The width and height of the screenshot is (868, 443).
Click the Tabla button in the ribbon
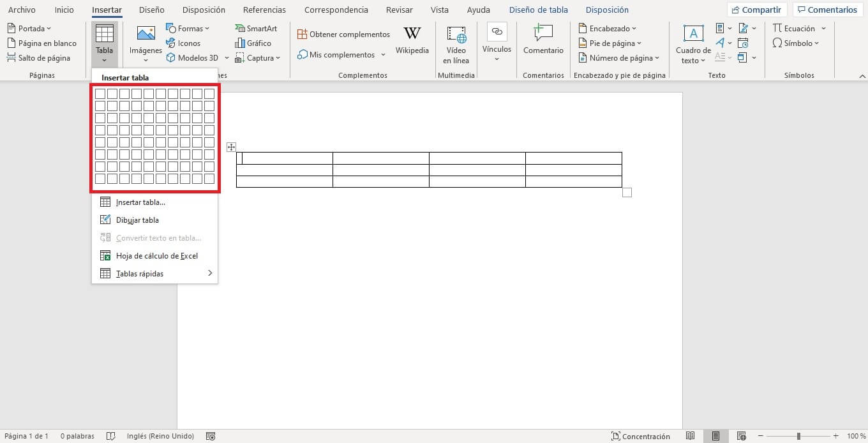[104, 44]
